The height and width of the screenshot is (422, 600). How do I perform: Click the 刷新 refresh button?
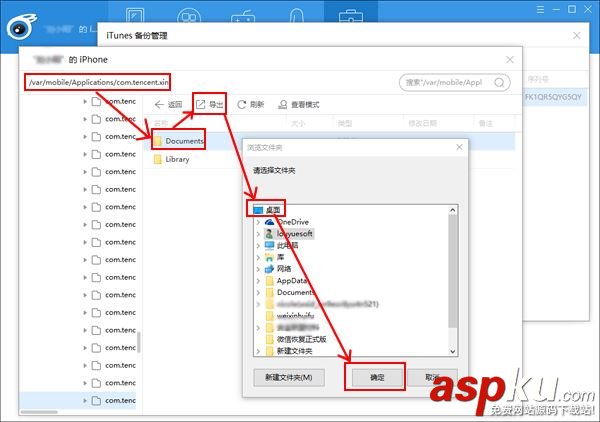251,104
